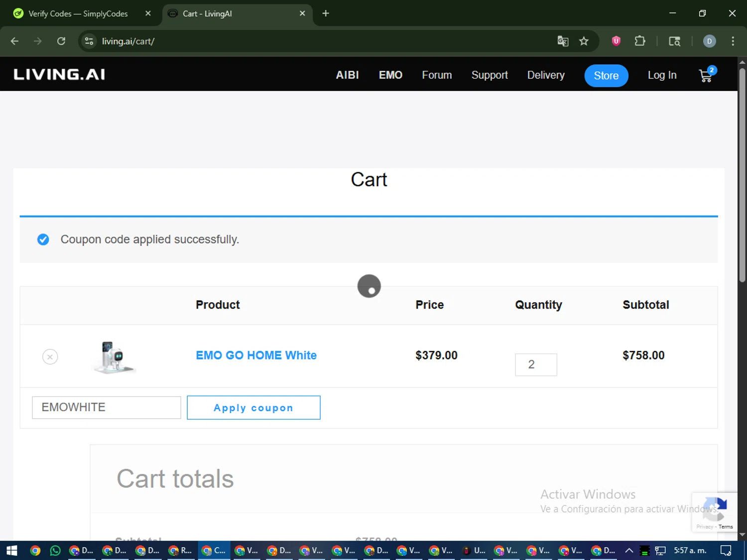This screenshot has height=560, width=747.
Task: View site information icon in address bar
Action: [89, 41]
